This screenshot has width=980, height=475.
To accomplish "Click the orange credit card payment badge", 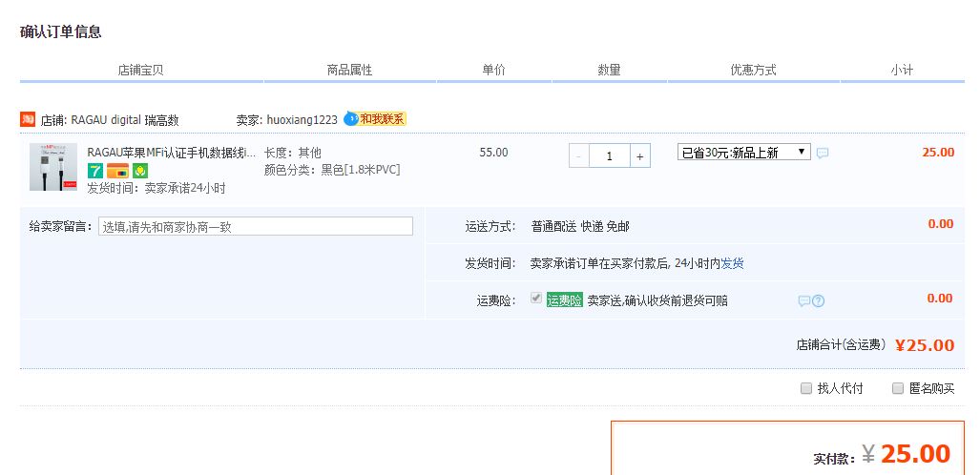I will click(x=117, y=171).
